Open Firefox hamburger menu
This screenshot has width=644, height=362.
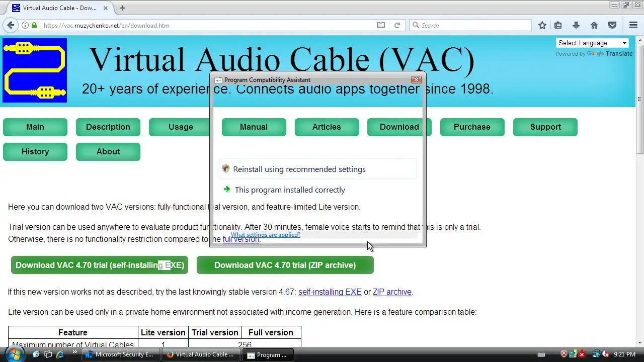point(633,25)
